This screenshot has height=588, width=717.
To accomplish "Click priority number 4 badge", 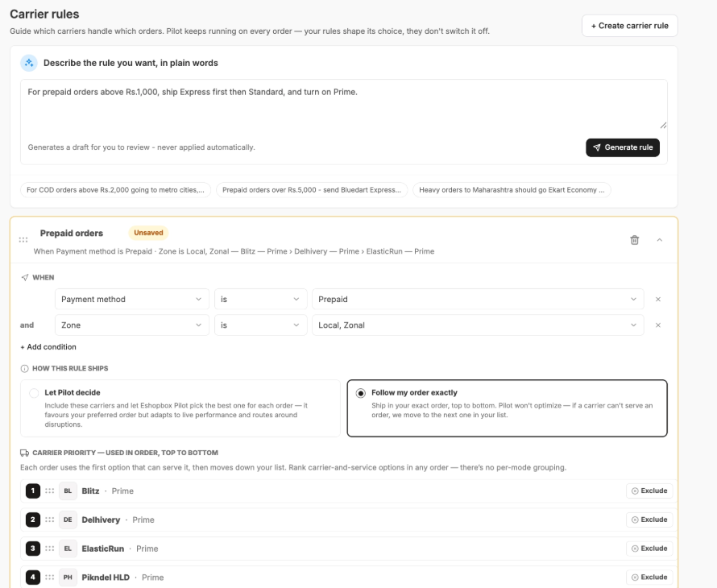I will click(x=33, y=578).
